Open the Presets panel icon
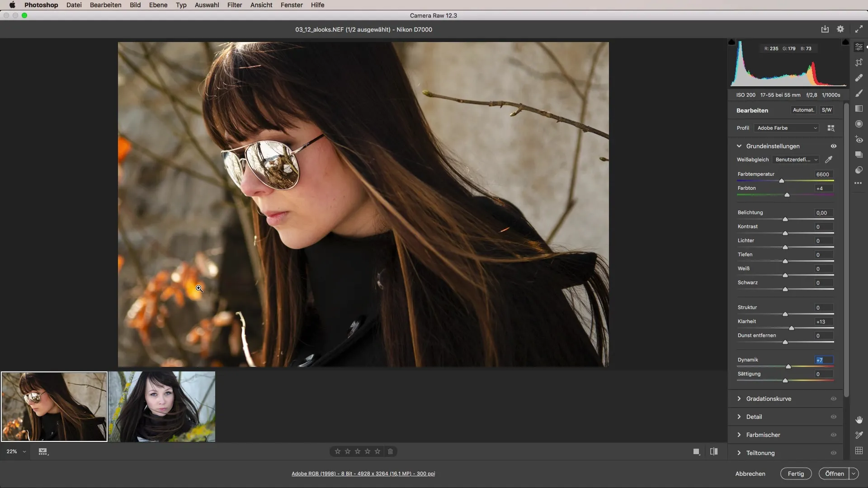 click(x=859, y=170)
